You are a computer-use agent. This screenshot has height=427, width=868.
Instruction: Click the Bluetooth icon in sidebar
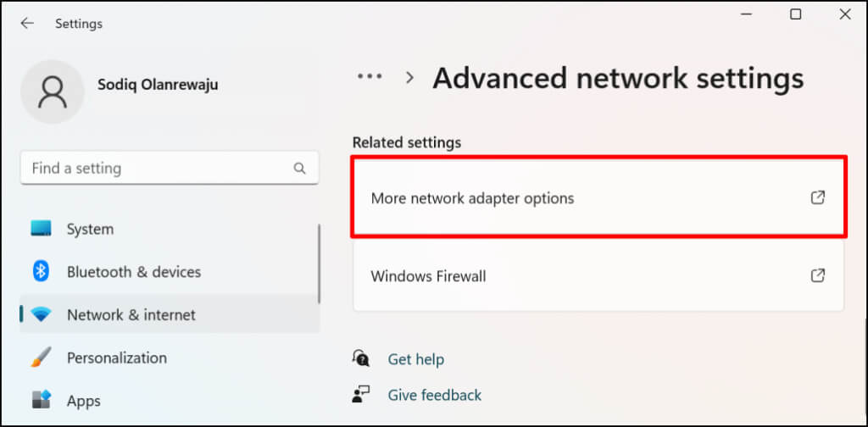tap(41, 272)
